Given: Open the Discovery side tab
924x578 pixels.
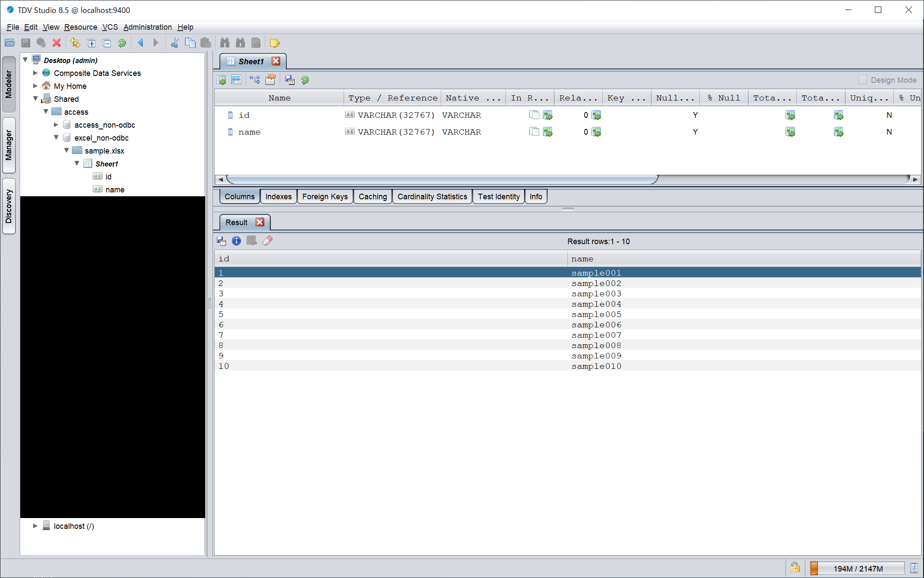Looking at the screenshot, I should 9,206.
